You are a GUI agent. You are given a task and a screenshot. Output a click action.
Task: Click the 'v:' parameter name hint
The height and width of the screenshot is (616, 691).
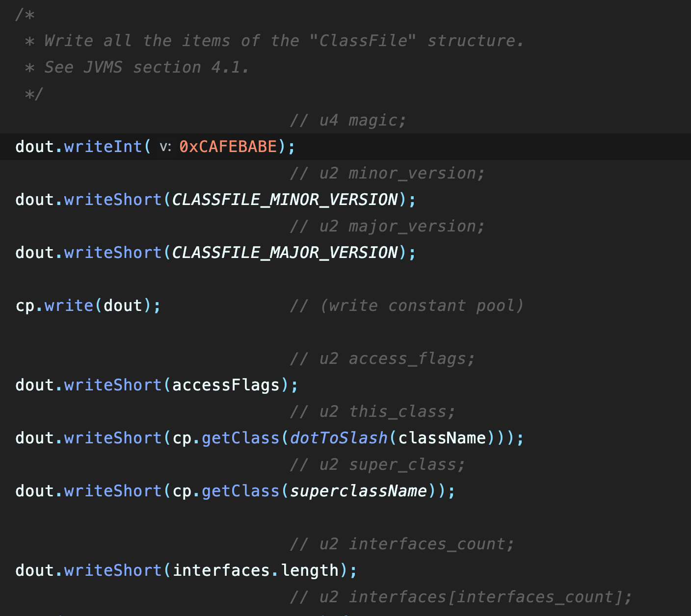click(165, 147)
